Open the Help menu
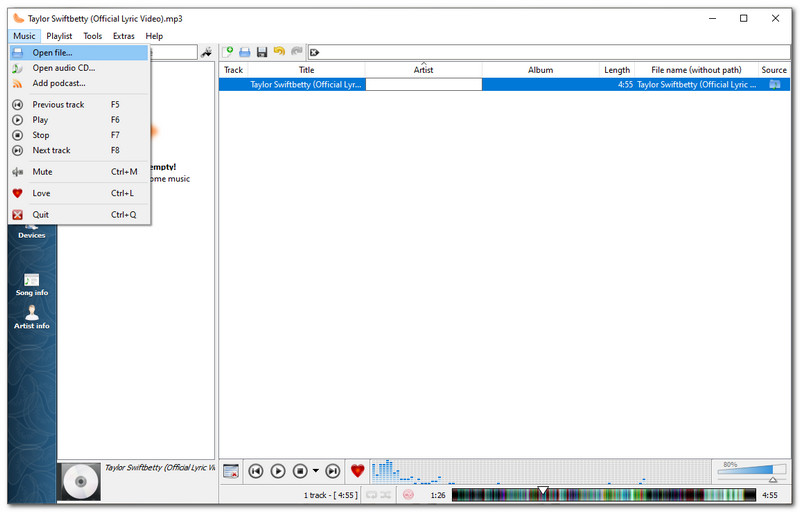This screenshot has width=800, height=512. tap(154, 36)
